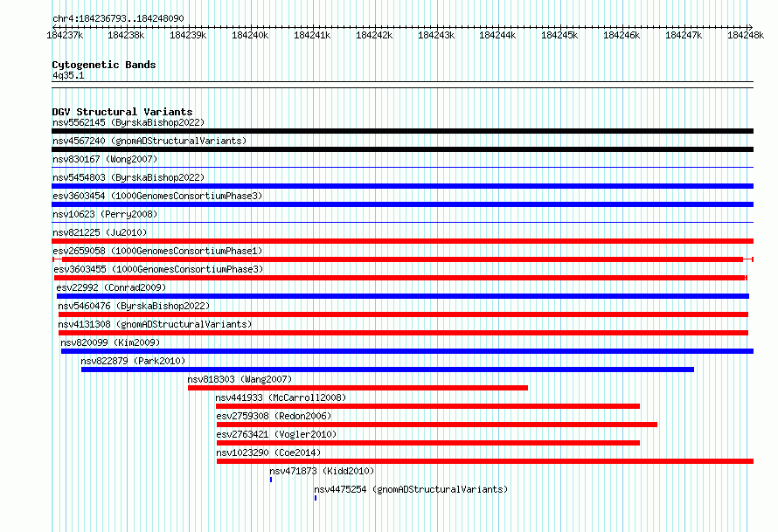Select the 4q35.1 cytogenetic band label

[x=68, y=75]
